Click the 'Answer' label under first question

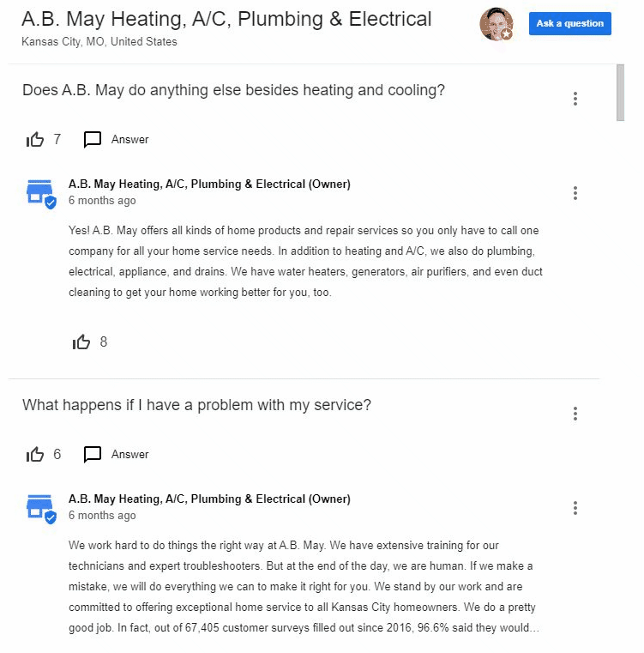pos(130,139)
